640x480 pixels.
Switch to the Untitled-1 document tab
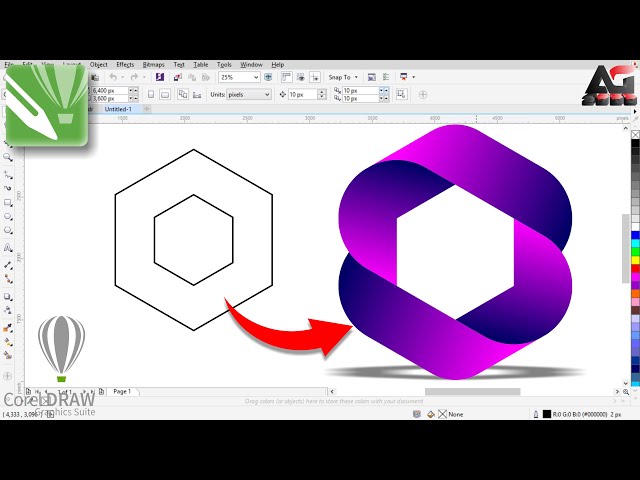click(118, 109)
